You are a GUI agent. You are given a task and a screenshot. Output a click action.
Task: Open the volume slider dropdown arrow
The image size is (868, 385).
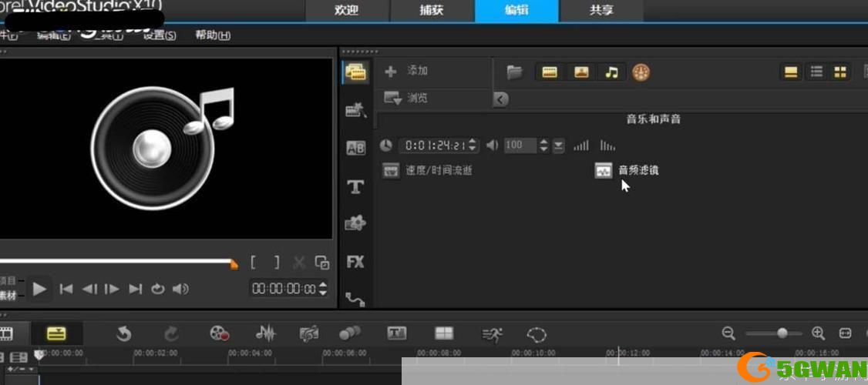click(559, 146)
